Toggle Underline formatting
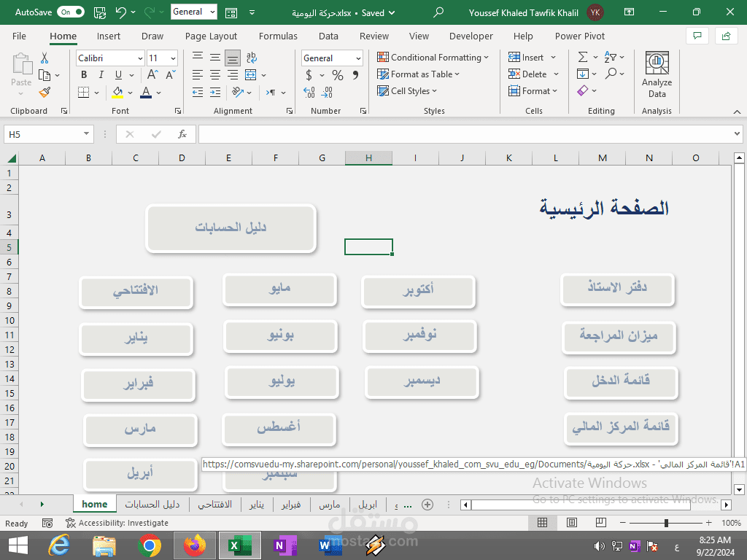This screenshot has width=747, height=560. (x=118, y=75)
